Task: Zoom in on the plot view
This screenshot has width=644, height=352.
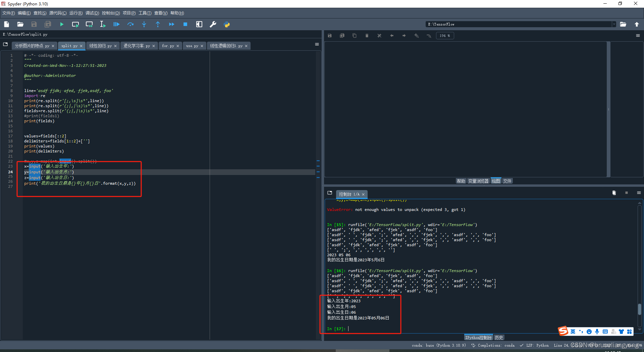Action: [x=416, y=35]
